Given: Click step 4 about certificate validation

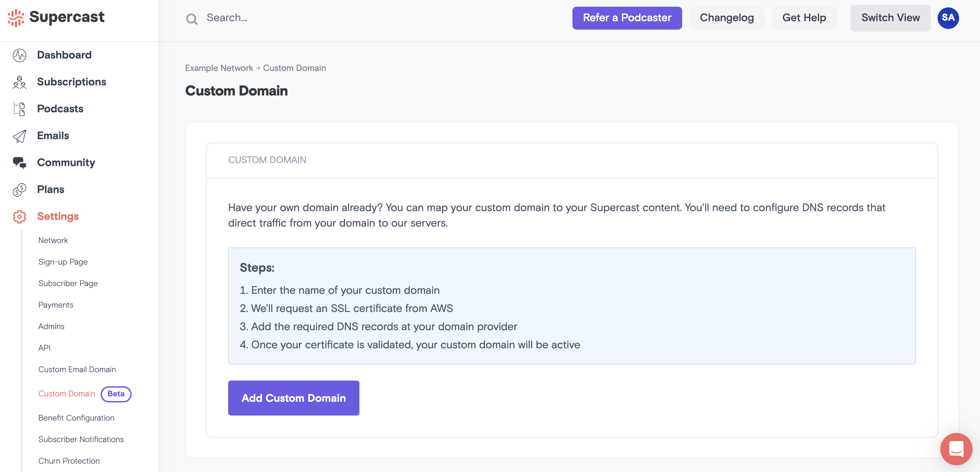Looking at the screenshot, I should (410, 345).
